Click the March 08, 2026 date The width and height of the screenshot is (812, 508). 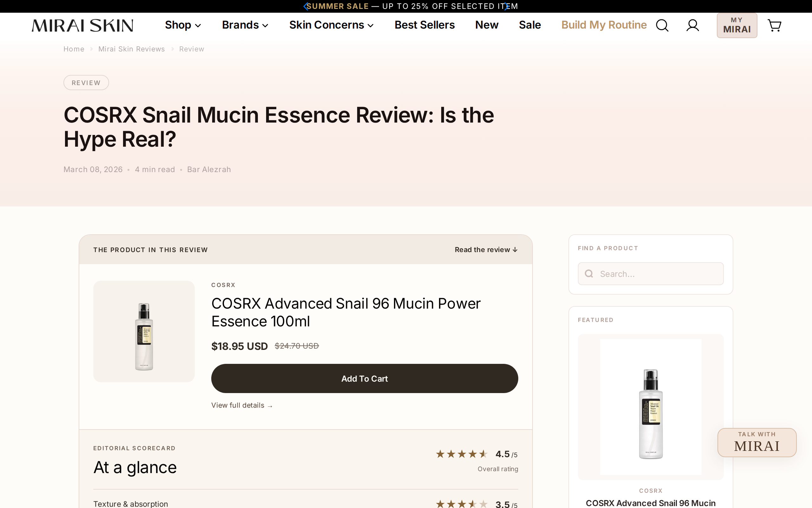pos(93,170)
